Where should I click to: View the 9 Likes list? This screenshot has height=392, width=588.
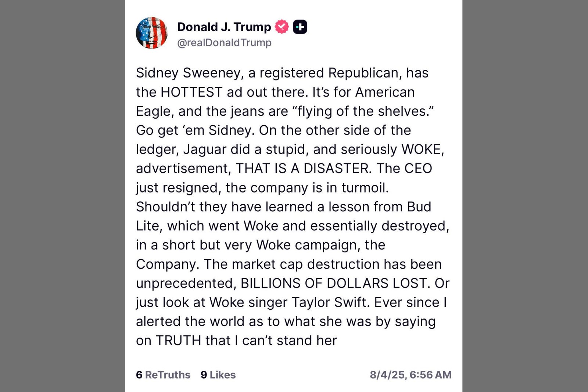click(218, 375)
